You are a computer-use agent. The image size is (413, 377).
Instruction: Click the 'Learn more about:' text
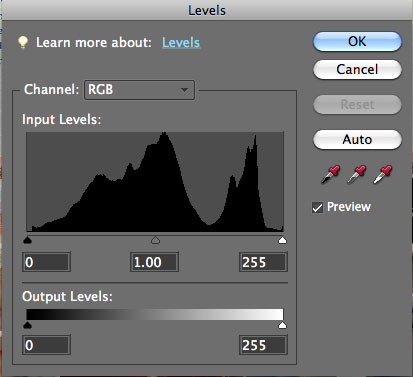point(94,43)
